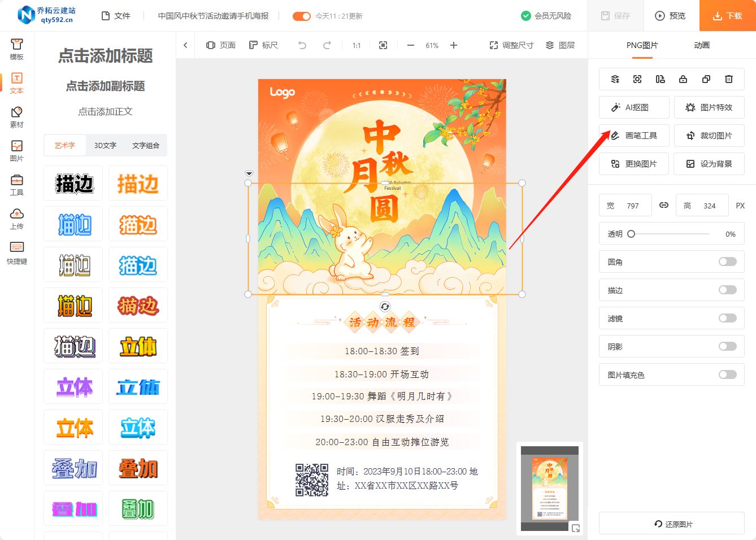Click the alignment icon in properties panel

[660, 79]
